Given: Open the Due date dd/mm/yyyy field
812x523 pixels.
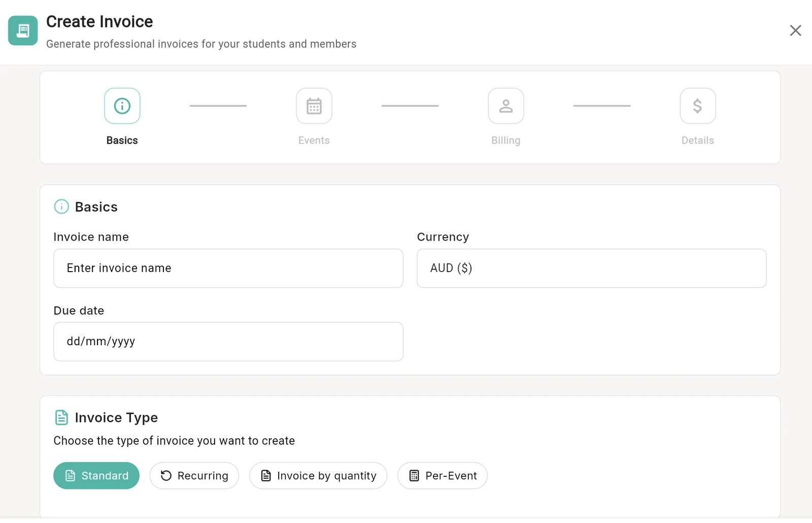Looking at the screenshot, I should point(228,342).
